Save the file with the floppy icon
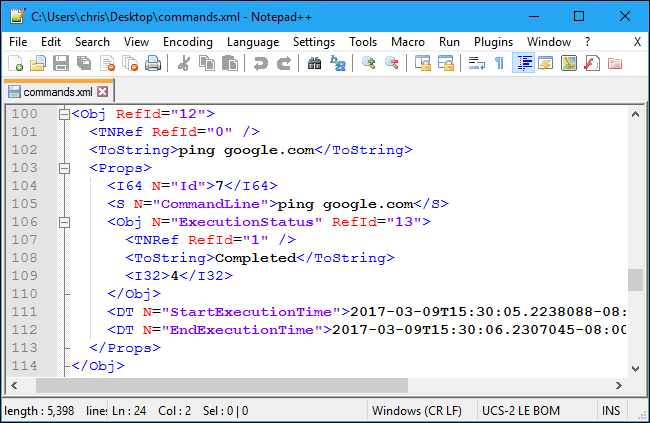This screenshot has height=423, width=650. [60, 63]
